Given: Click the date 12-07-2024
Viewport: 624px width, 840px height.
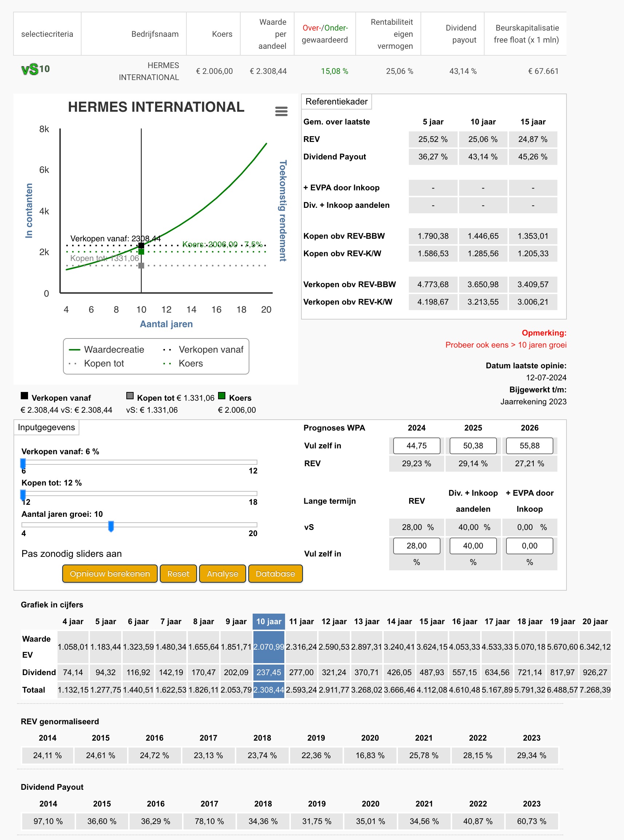Looking at the screenshot, I should click(x=546, y=377).
